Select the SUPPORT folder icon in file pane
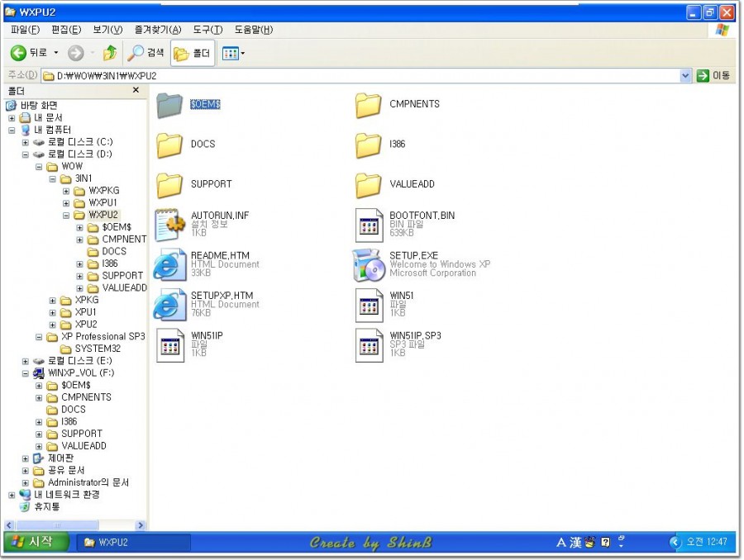The width and height of the screenshot is (744, 560). pyautogui.click(x=169, y=184)
